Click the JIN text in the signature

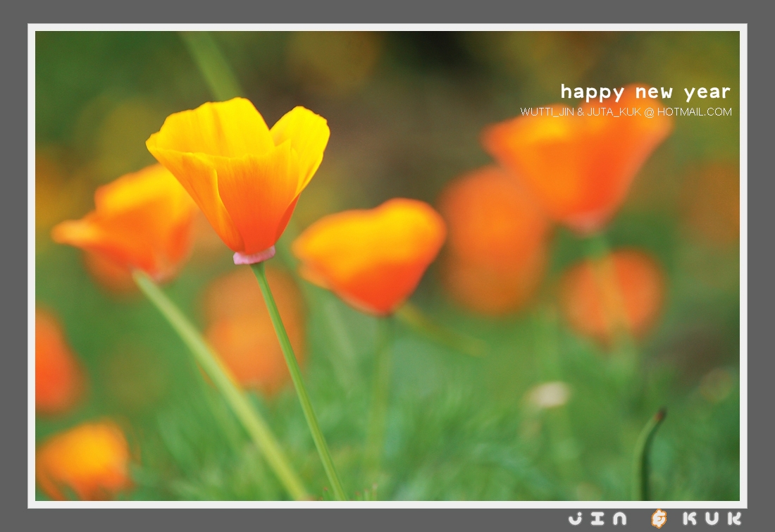click(x=597, y=519)
